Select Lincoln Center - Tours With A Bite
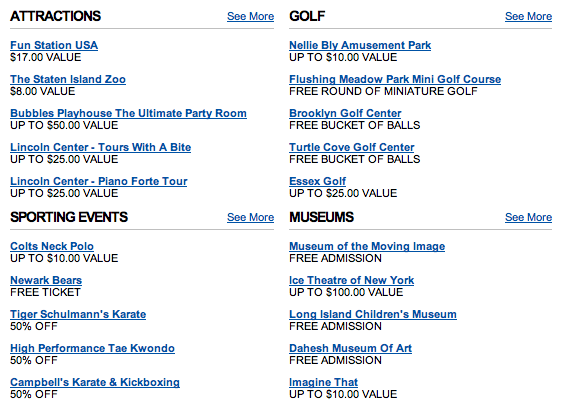This screenshot has width=564, height=414. [101, 147]
